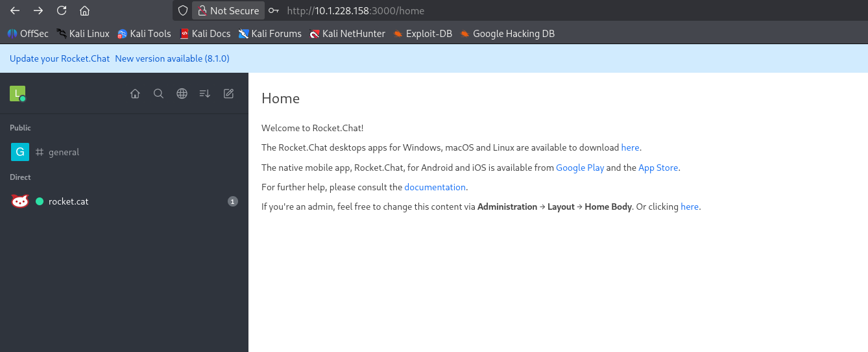
Task: Open the Directory globe icon
Action: pyautogui.click(x=182, y=94)
